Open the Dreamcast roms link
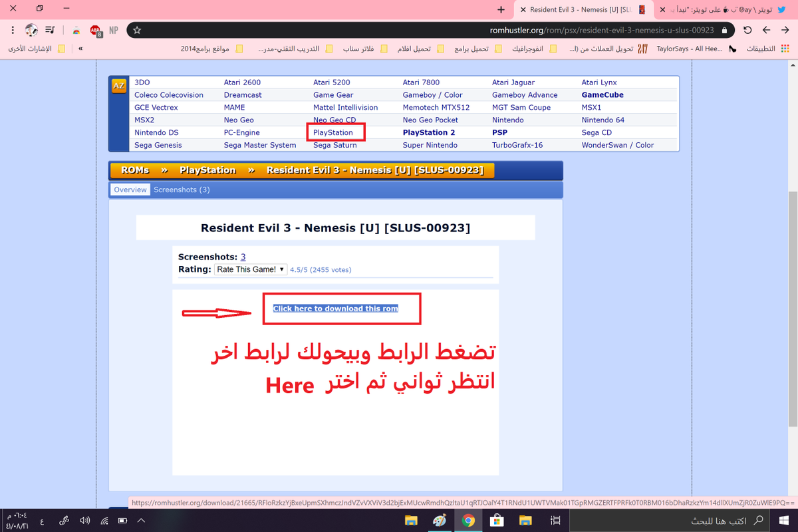This screenshot has height=532, width=798. click(243, 95)
